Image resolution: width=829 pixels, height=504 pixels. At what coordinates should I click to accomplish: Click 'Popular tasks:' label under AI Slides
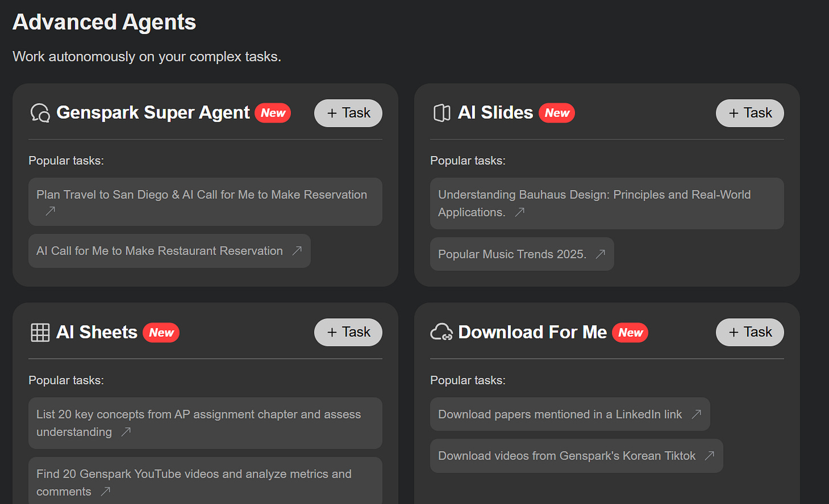click(x=467, y=161)
